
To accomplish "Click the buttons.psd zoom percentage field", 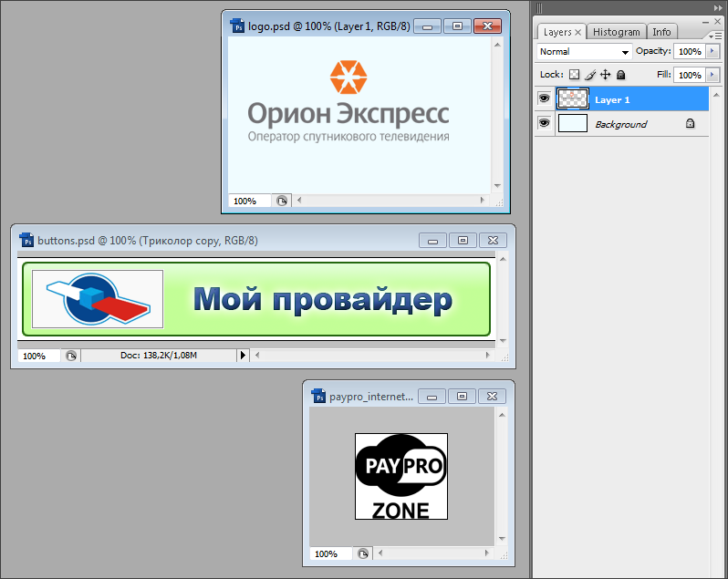I will 39,356.
